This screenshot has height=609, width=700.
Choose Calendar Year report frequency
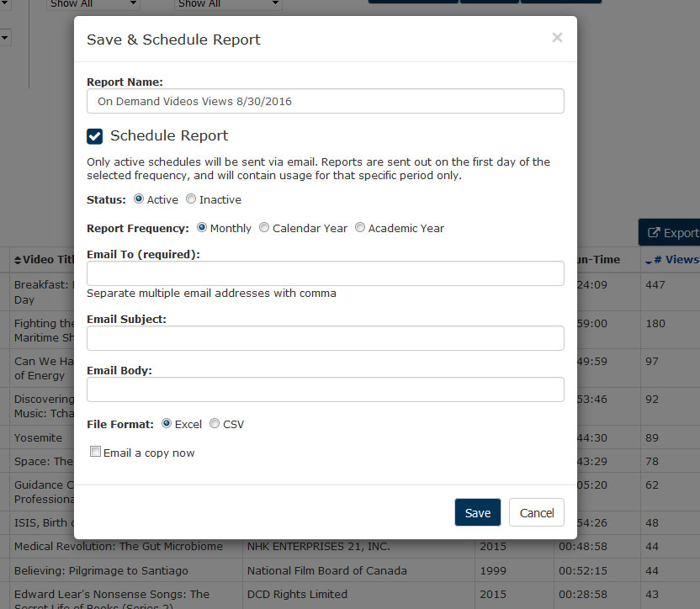(264, 227)
